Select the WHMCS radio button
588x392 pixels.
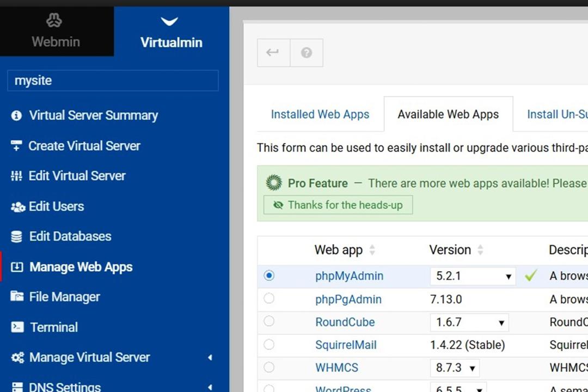click(x=269, y=367)
